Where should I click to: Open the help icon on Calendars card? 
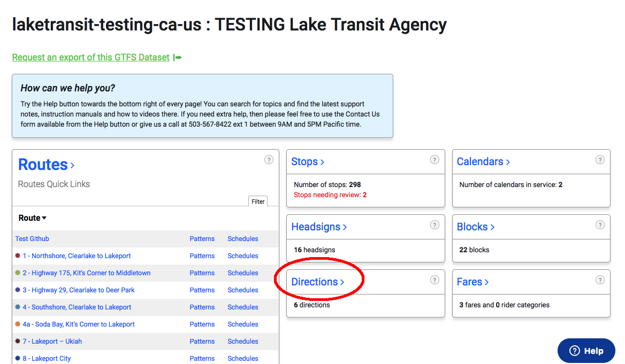coord(600,160)
